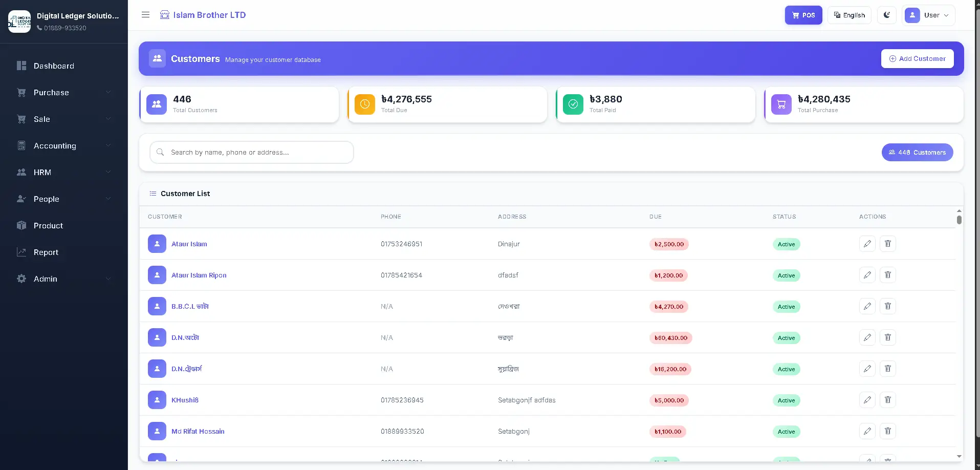The height and width of the screenshot is (470, 980).
Task: Click the Total Purchase cart icon
Action: (781, 104)
